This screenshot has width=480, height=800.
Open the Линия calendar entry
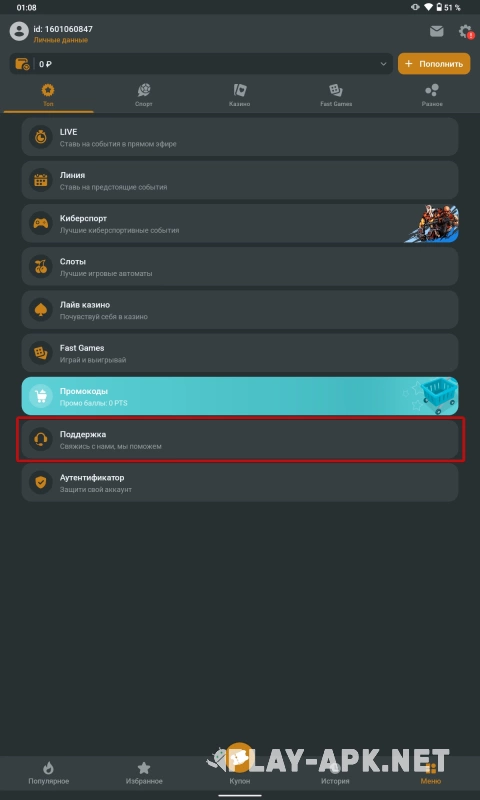240,180
